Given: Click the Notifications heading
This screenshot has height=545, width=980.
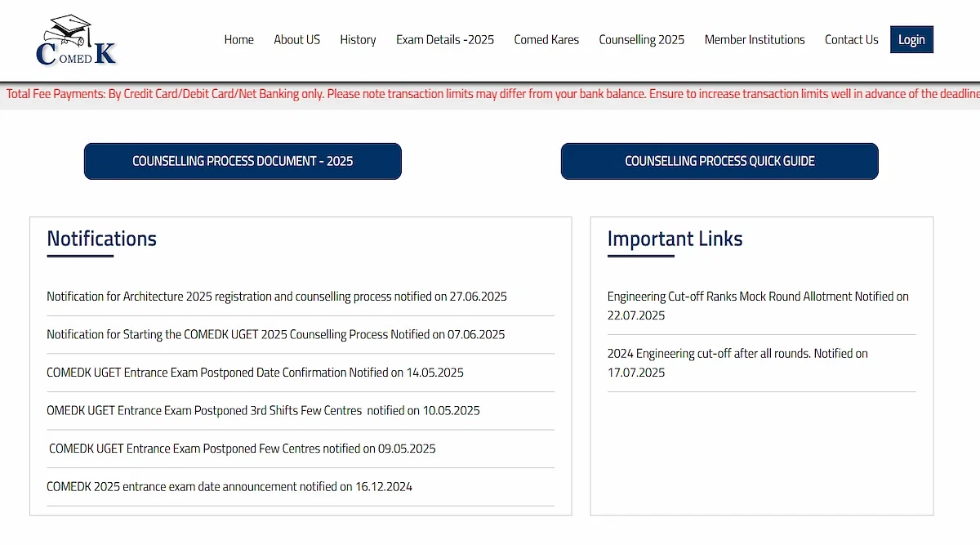Looking at the screenshot, I should [x=101, y=239].
